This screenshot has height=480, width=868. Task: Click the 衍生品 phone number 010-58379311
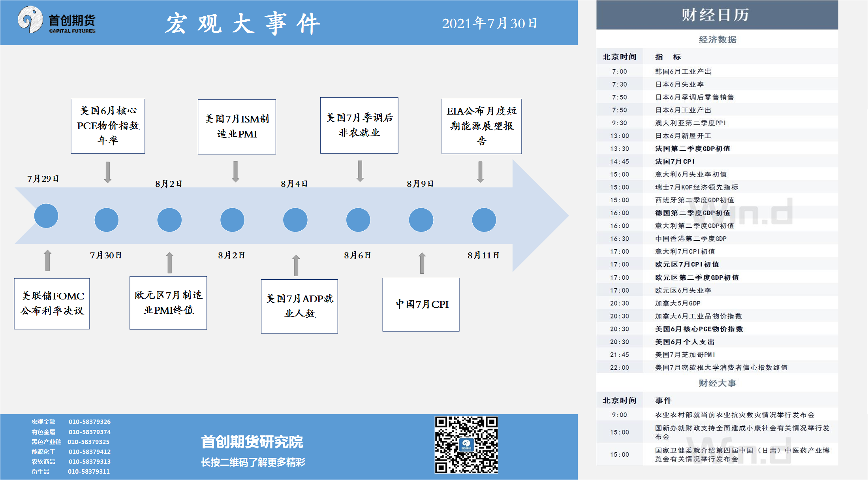89,471
